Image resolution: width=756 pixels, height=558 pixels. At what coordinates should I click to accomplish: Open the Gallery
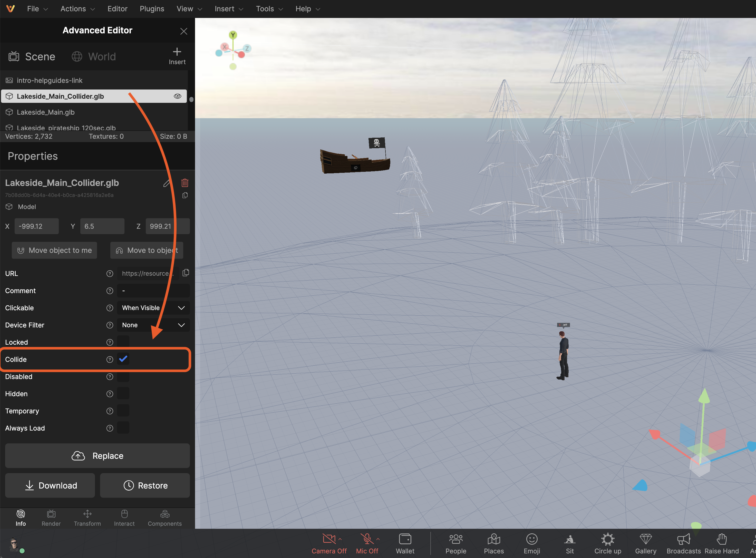[645, 543]
